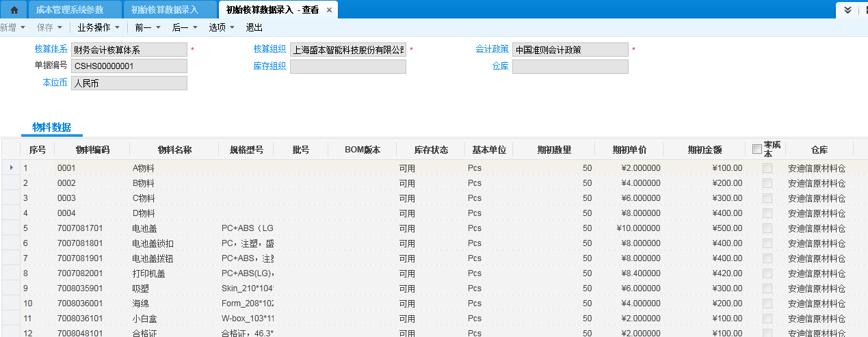Screen dimensions: 868x337
Task: Click the empty 仓库 header field
Action: [570, 66]
